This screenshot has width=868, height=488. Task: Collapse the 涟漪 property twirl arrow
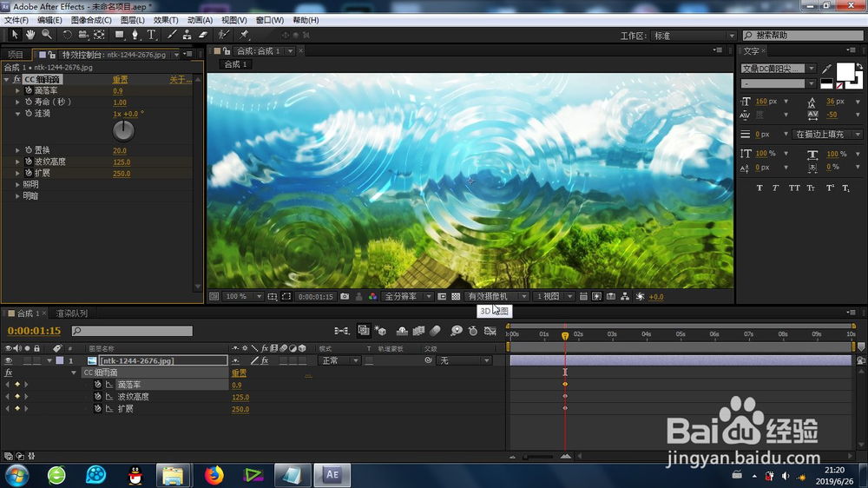point(17,114)
